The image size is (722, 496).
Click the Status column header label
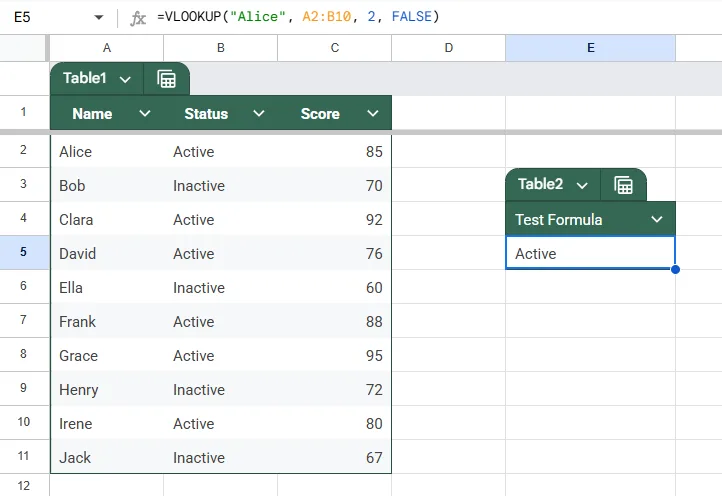click(x=206, y=114)
